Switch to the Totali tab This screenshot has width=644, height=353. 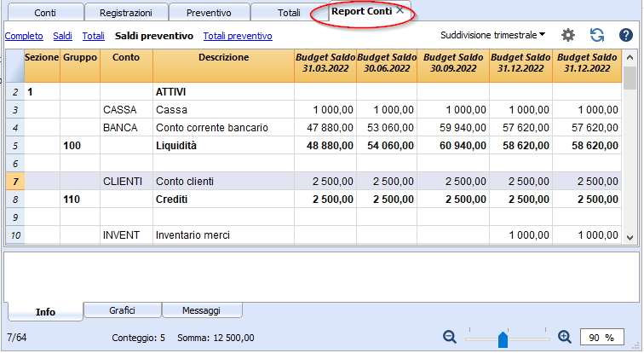point(289,13)
